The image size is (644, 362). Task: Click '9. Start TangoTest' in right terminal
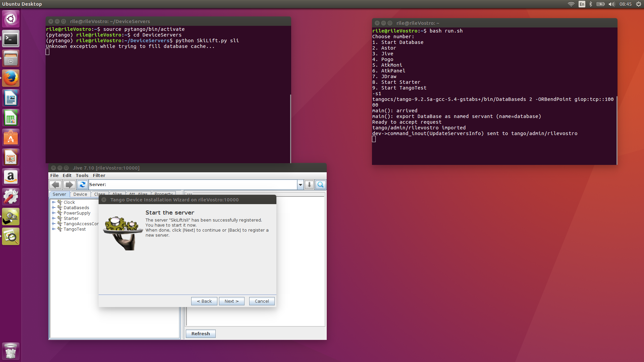(x=399, y=88)
